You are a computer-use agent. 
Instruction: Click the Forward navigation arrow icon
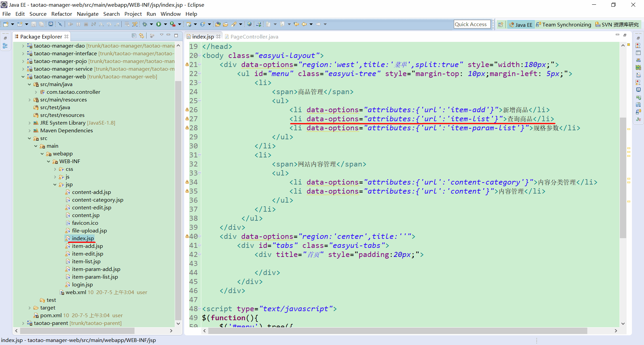coord(318,24)
